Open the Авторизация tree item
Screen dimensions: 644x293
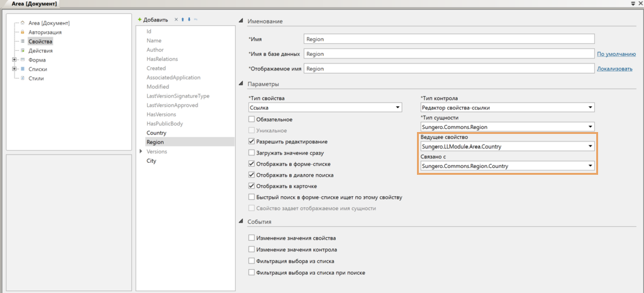(x=45, y=32)
